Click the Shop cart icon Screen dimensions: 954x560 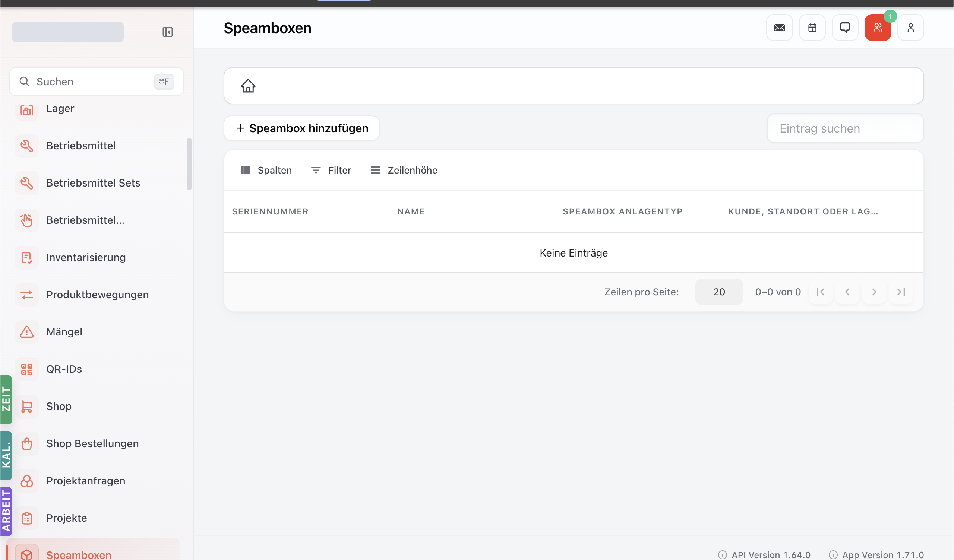26,406
